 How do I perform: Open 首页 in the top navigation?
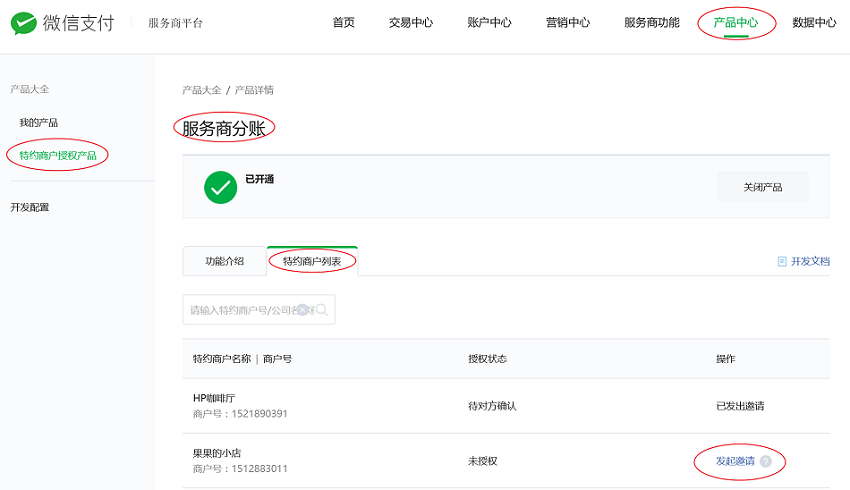click(x=343, y=22)
